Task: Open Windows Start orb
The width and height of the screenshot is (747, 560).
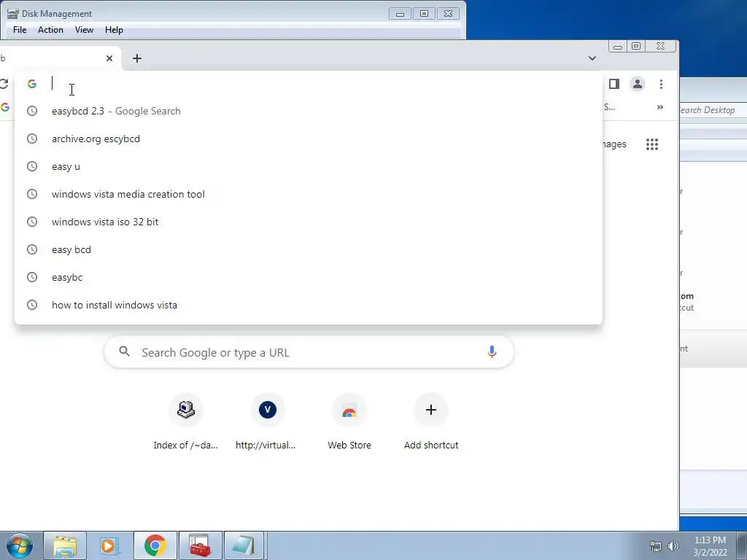Action: click(x=20, y=545)
